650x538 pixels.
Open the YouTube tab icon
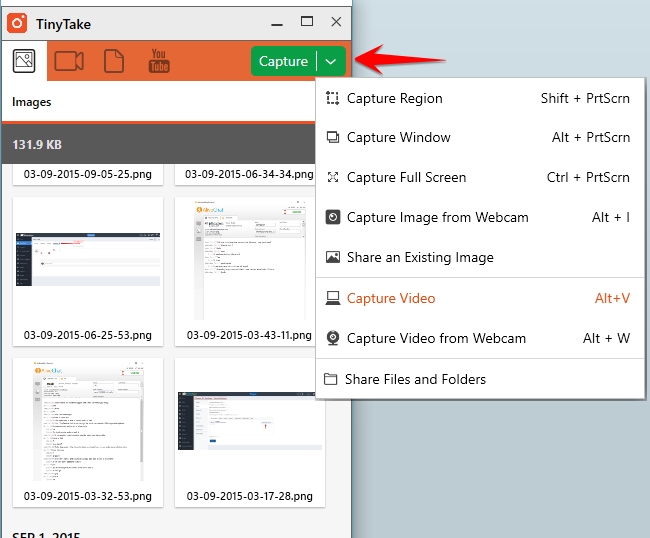click(x=159, y=61)
